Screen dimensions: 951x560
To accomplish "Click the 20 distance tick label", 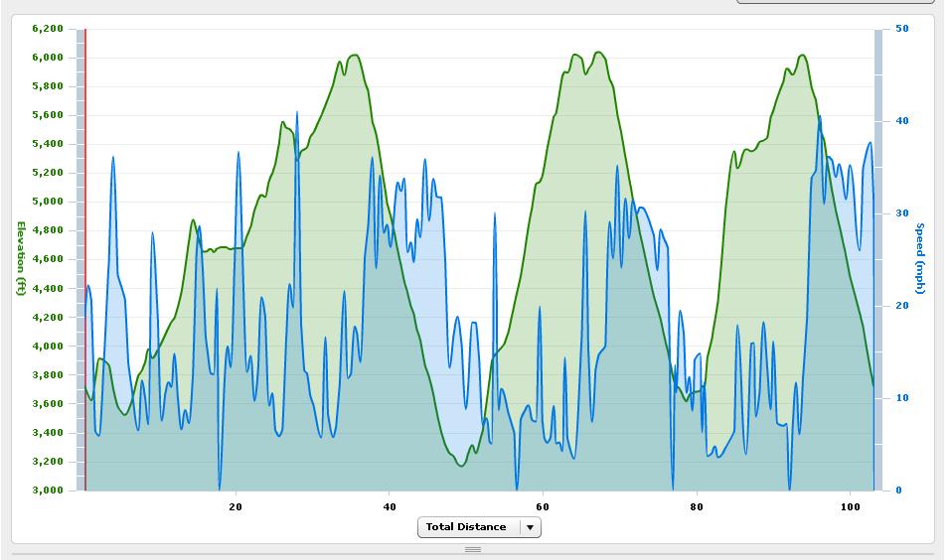I will click(236, 506).
